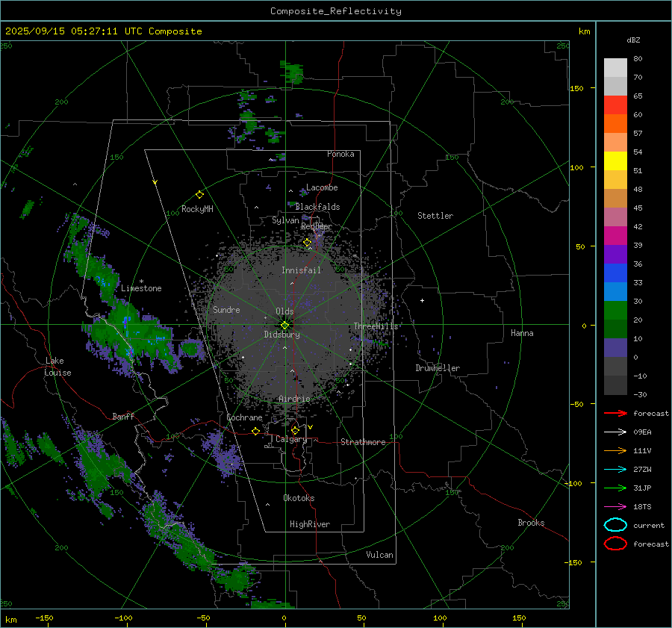The image size is (672, 628).
Task: Click the HighRiver city label
Action: pyautogui.click(x=310, y=524)
